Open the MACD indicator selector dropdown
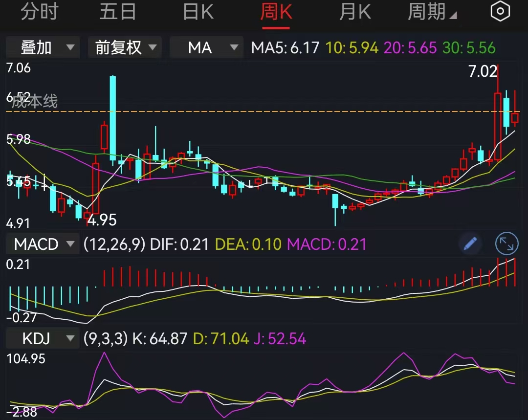 (42, 243)
